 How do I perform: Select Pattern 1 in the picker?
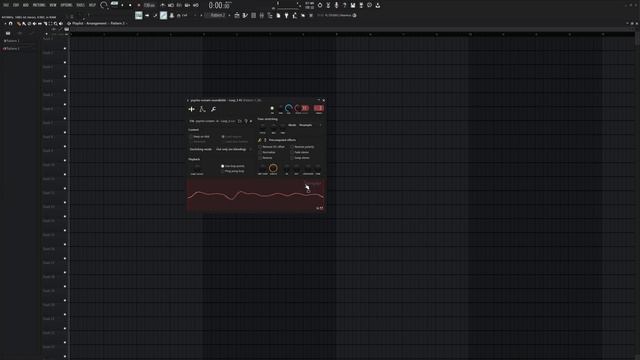pyautogui.click(x=12, y=41)
